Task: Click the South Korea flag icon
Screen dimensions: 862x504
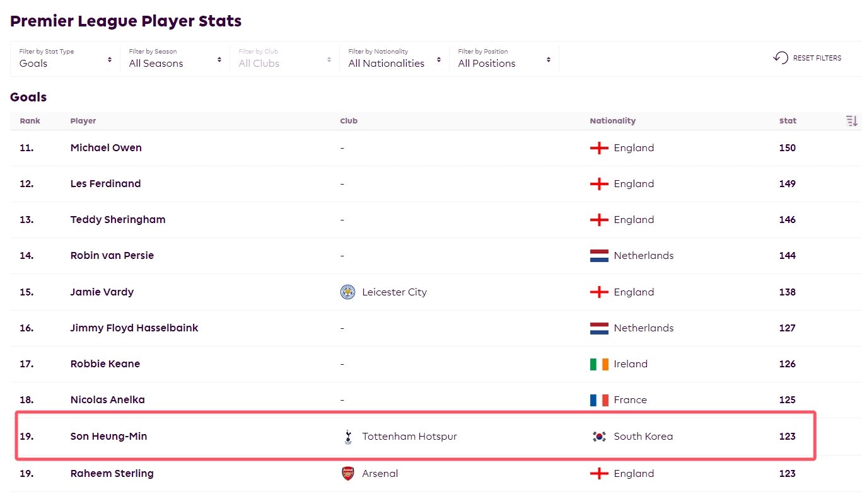Action: click(599, 437)
